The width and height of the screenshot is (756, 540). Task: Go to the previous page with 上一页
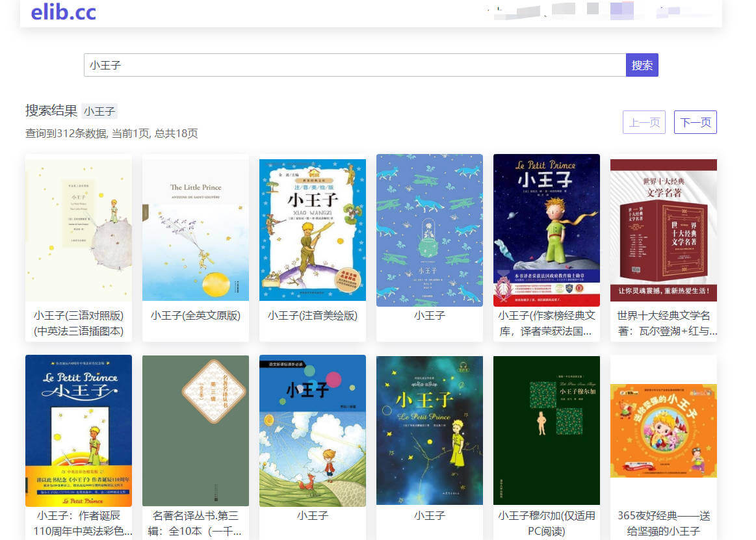coord(644,122)
